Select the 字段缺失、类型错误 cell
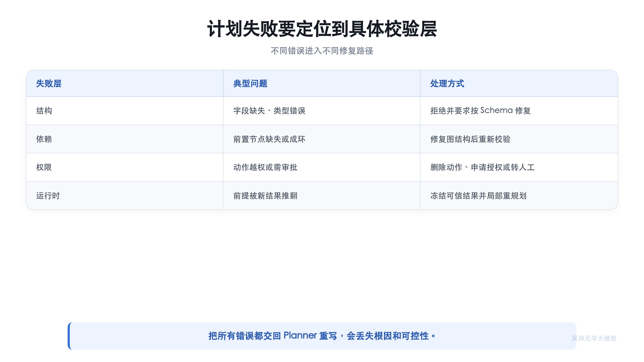 (321, 111)
